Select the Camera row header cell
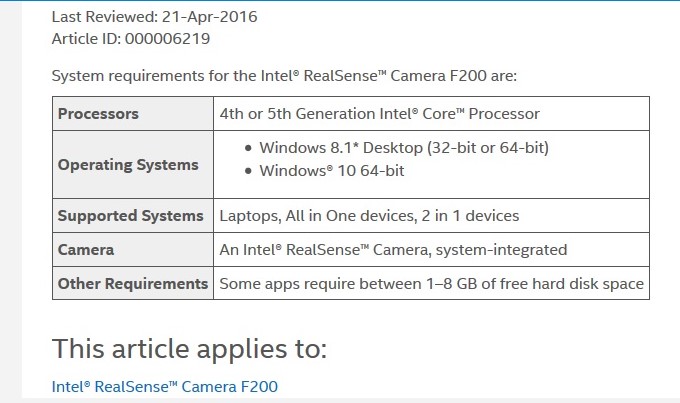The width and height of the screenshot is (680, 403). click(86, 250)
